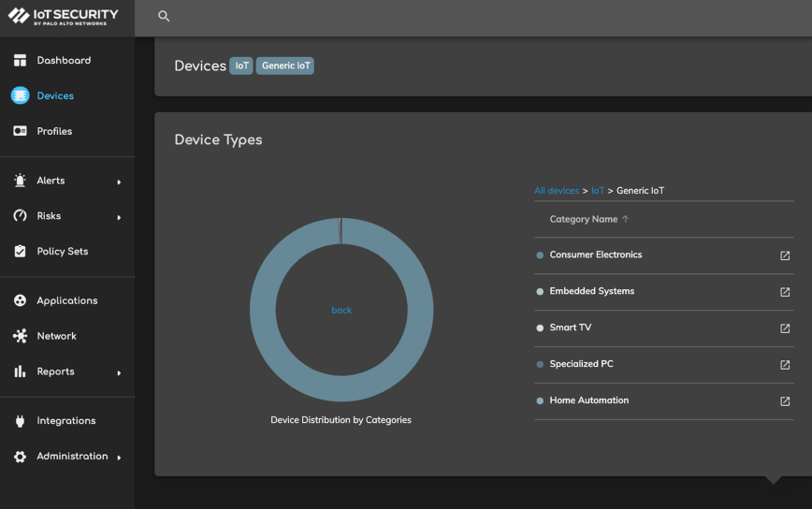Go to Profiles in the sidebar

point(54,132)
